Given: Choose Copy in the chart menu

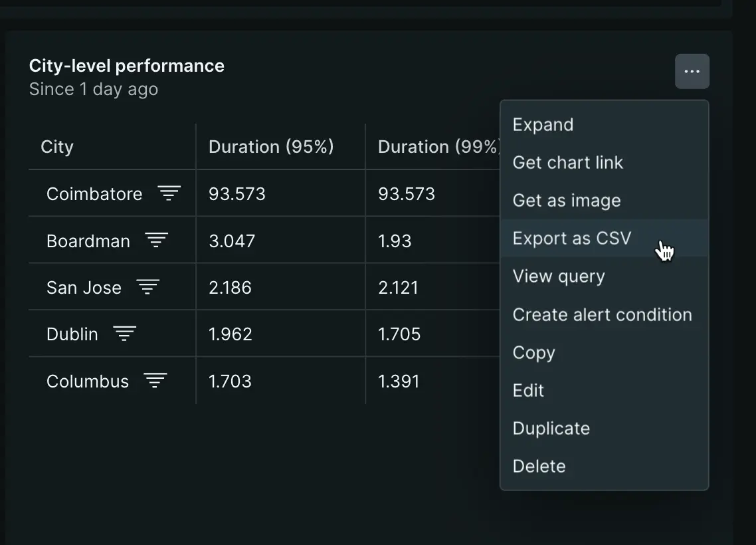Looking at the screenshot, I should pyautogui.click(x=533, y=353).
